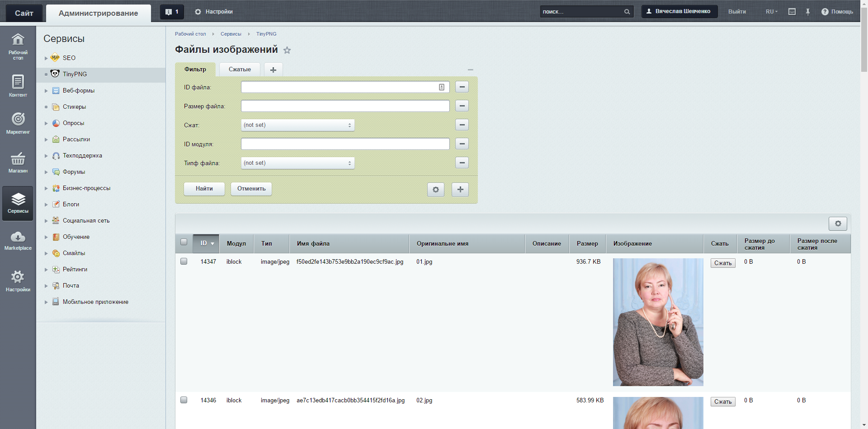Open Помощь help icon
Image resolution: width=868 pixels, height=429 pixels.
click(x=825, y=12)
